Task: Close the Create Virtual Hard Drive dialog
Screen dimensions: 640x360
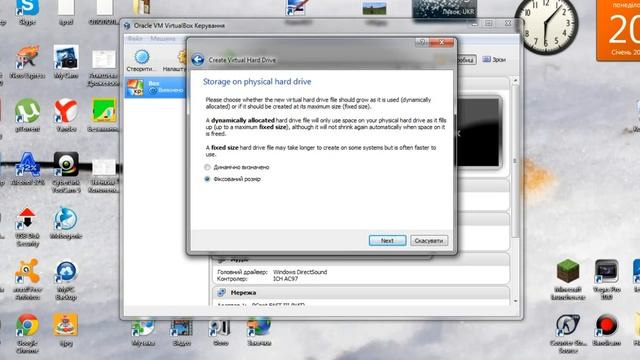Action: tap(441, 42)
